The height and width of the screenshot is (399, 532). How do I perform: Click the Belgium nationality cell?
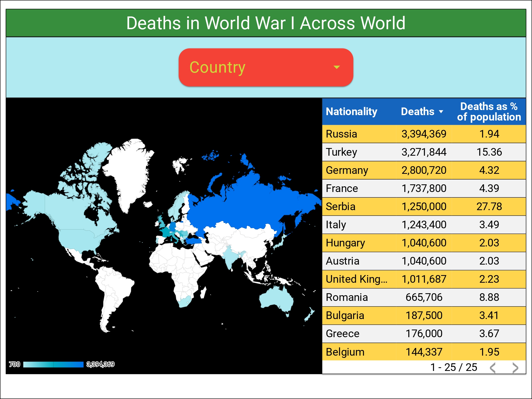click(345, 352)
